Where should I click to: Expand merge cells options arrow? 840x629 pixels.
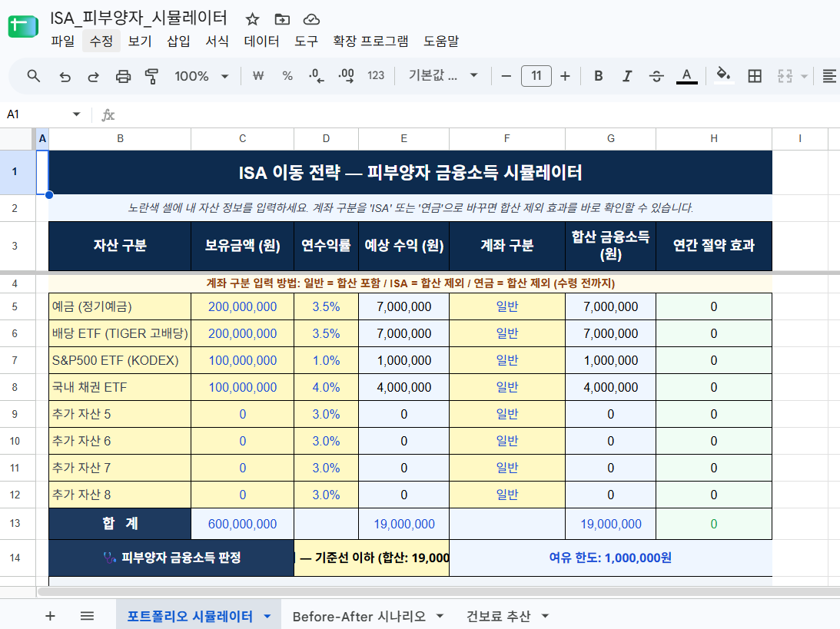[x=804, y=76]
